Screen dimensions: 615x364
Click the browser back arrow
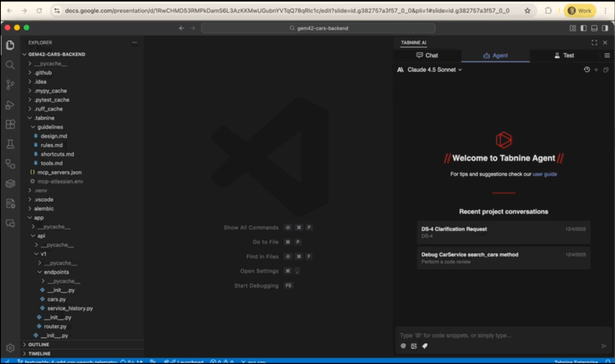(10, 11)
